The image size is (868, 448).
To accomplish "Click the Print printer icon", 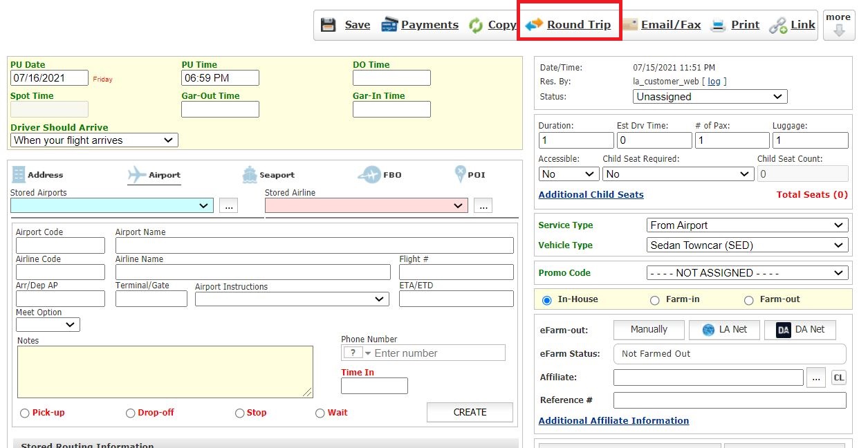I will [x=719, y=26].
